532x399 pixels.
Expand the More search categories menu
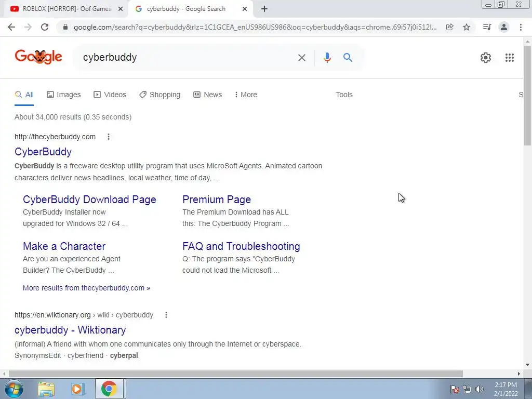(246, 95)
